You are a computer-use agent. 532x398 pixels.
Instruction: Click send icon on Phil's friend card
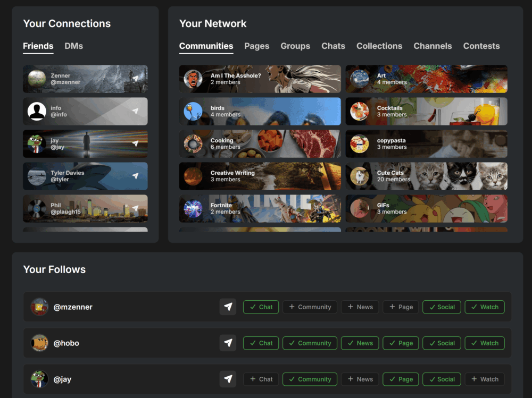135,208
